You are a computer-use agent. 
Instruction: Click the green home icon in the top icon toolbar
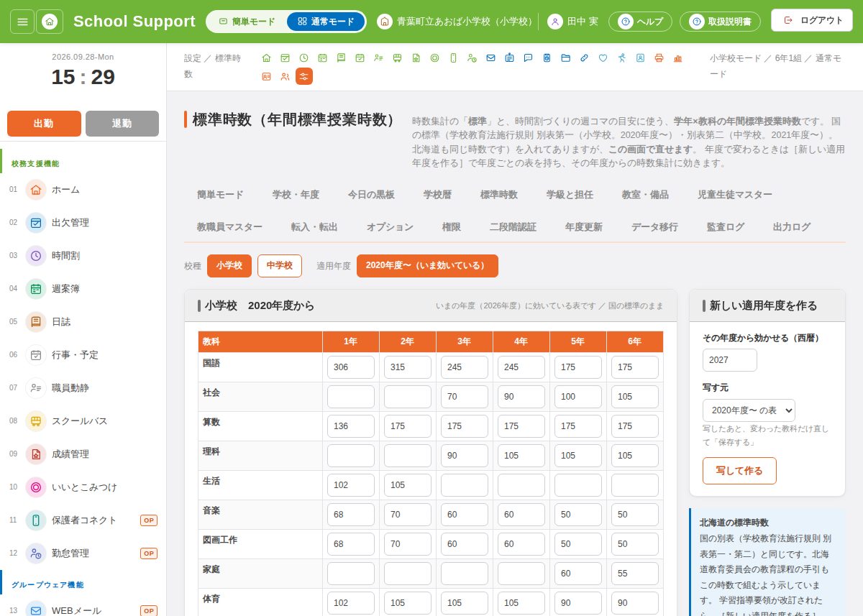point(266,58)
